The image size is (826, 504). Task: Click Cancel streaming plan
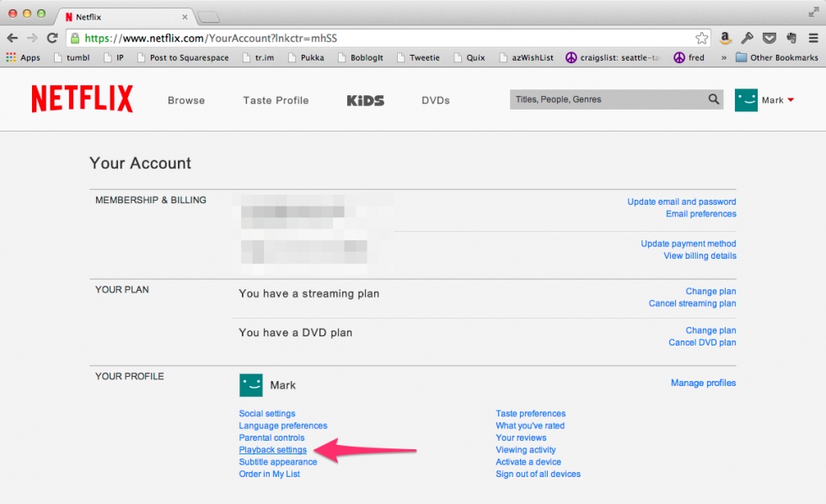tap(692, 303)
